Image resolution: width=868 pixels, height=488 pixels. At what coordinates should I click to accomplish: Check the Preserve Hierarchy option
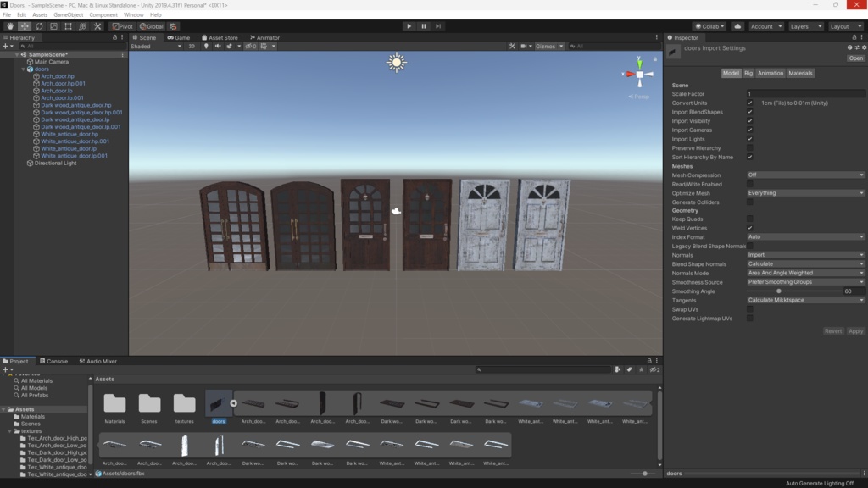point(750,147)
